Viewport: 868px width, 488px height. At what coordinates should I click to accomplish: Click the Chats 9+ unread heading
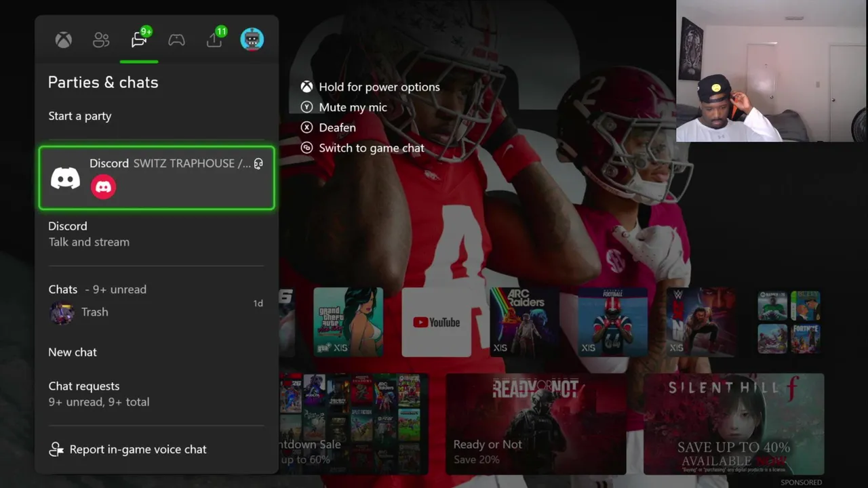[x=97, y=289]
